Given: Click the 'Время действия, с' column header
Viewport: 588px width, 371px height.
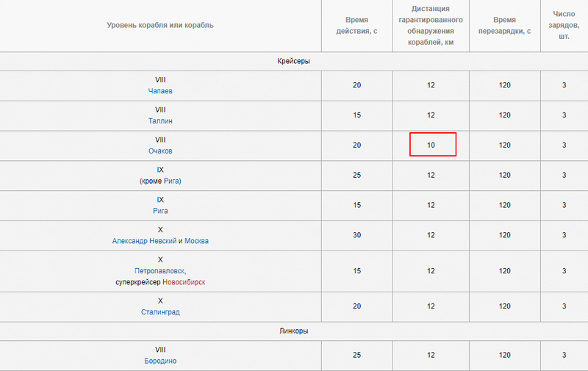Looking at the screenshot, I should point(357,26).
